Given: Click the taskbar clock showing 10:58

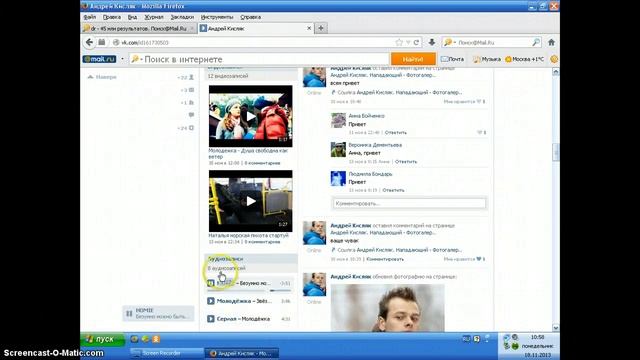Looking at the screenshot, I should pyautogui.click(x=538, y=337).
